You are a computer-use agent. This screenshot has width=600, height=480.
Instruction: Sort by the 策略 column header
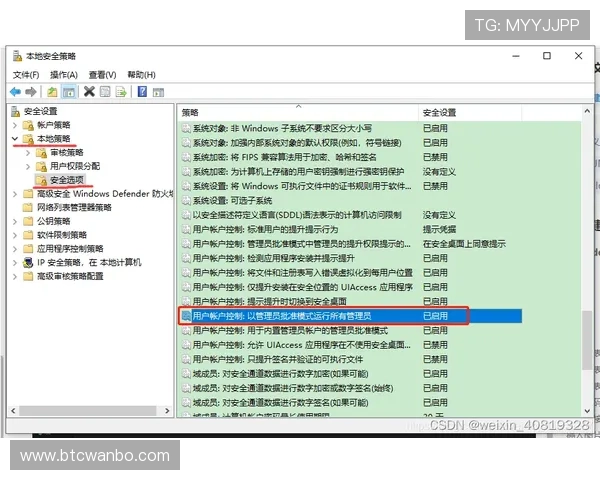(x=298, y=113)
